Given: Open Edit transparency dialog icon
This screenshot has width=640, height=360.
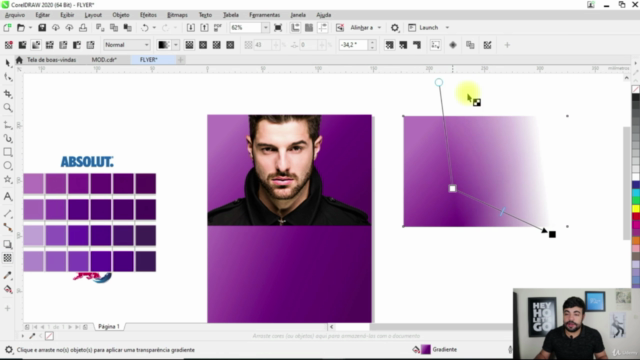Looking at the screenshot, I should (487, 45).
